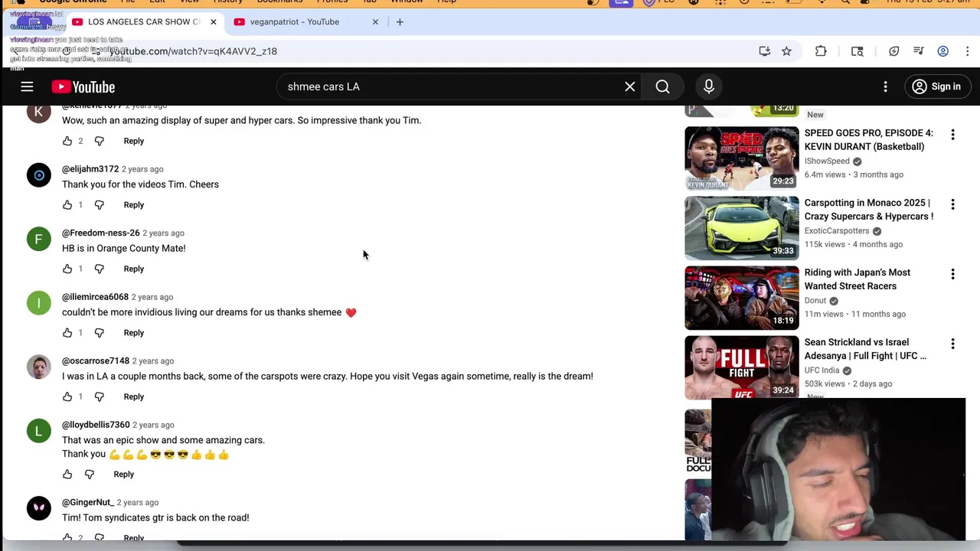The height and width of the screenshot is (551, 980).
Task: Open the SPEED GOES PRO Kevin Durant thumbnail
Action: pos(741,158)
